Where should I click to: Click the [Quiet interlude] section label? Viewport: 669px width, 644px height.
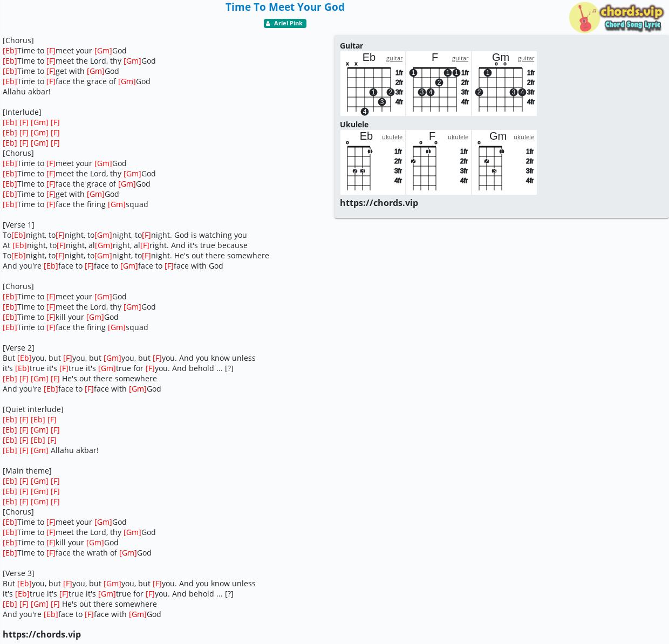[33, 409]
